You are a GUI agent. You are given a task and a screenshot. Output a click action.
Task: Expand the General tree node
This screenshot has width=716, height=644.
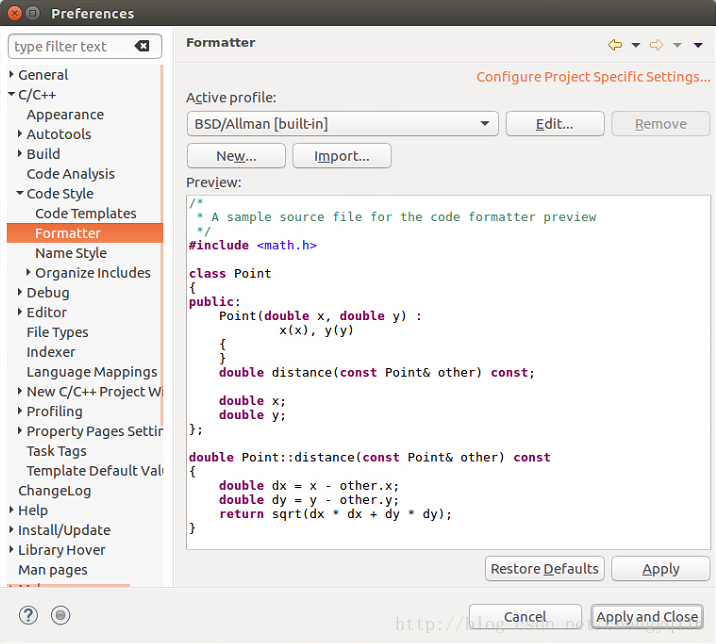[11, 74]
